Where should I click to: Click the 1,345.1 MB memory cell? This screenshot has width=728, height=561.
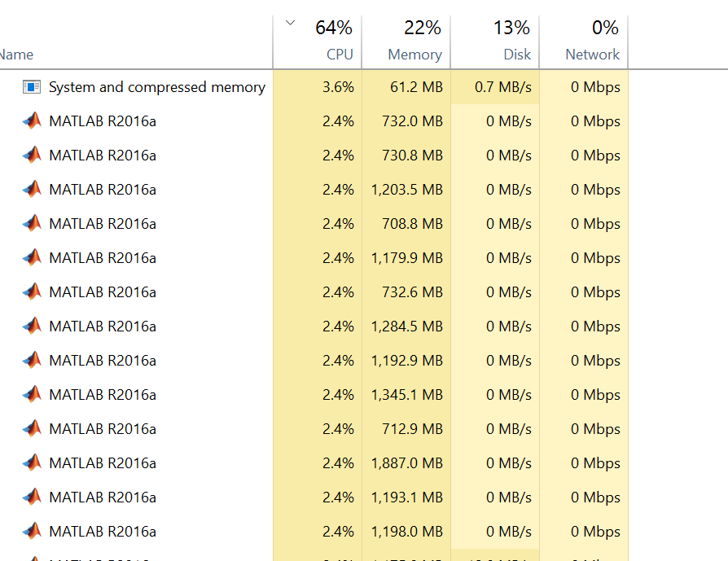tap(406, 395)
